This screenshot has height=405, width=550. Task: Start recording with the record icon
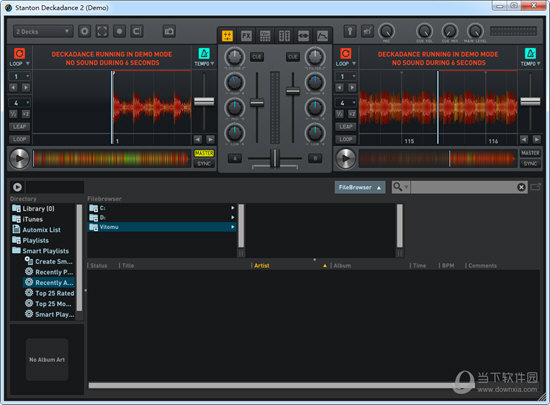[x=119, y=32]
